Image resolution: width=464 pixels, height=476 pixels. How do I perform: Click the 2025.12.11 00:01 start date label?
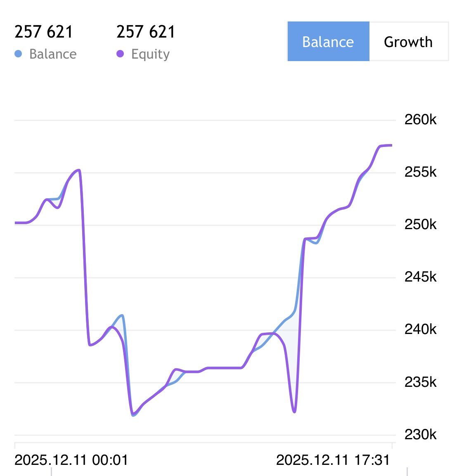point(71,459)
